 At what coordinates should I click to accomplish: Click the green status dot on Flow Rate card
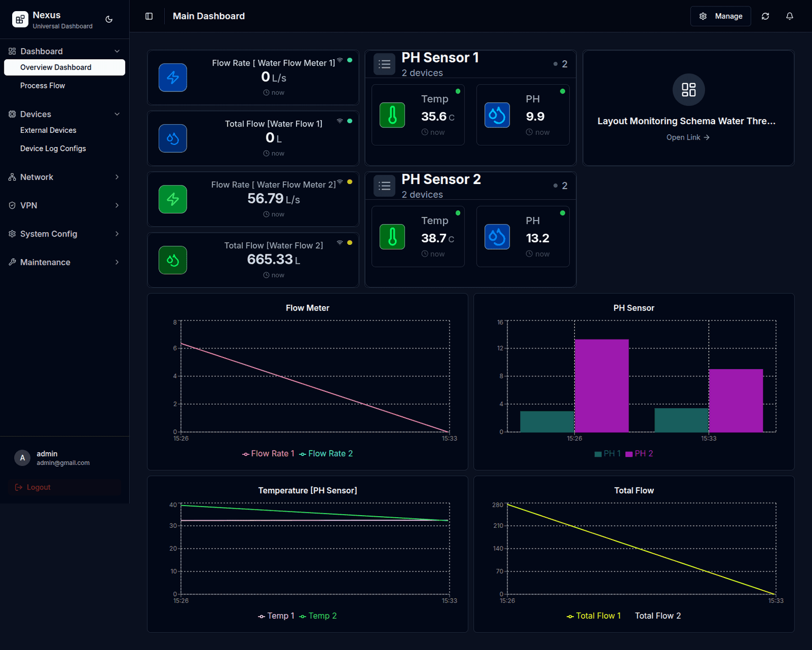pos(349,60)
